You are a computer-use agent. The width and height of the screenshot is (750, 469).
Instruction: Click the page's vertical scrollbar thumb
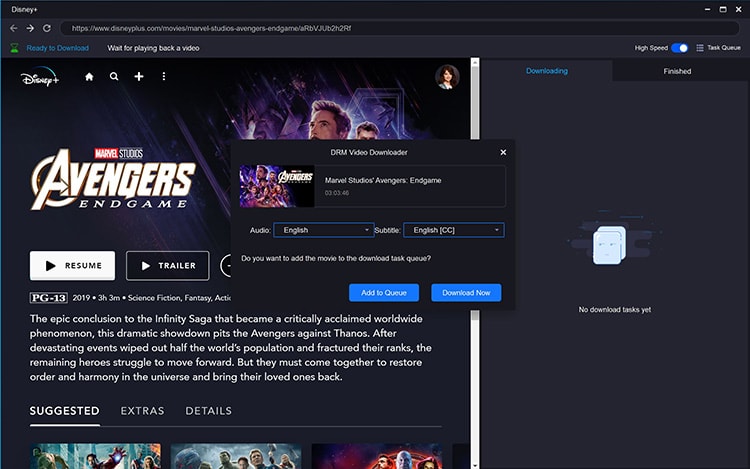[x=475, y=104]
